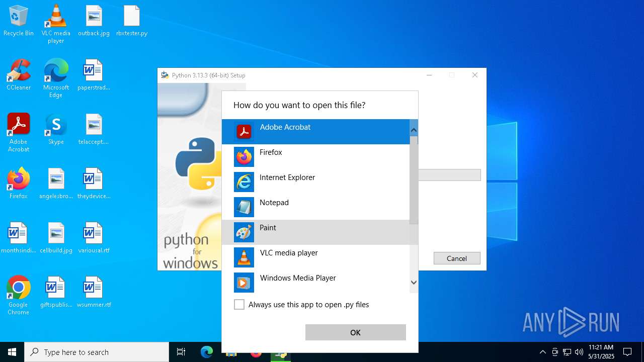Click the taskbar search box
The height and width of the screenshot is (362, 644).
click(x=97, y=352)
